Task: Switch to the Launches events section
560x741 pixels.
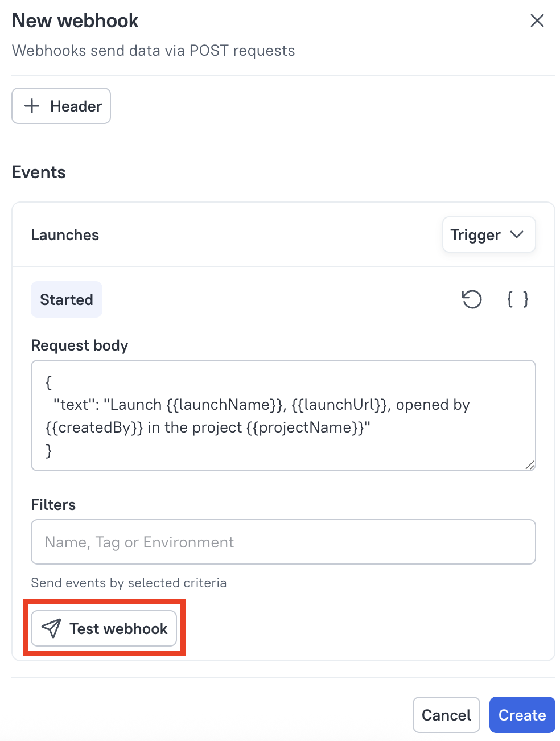Action: click(65, 234)
